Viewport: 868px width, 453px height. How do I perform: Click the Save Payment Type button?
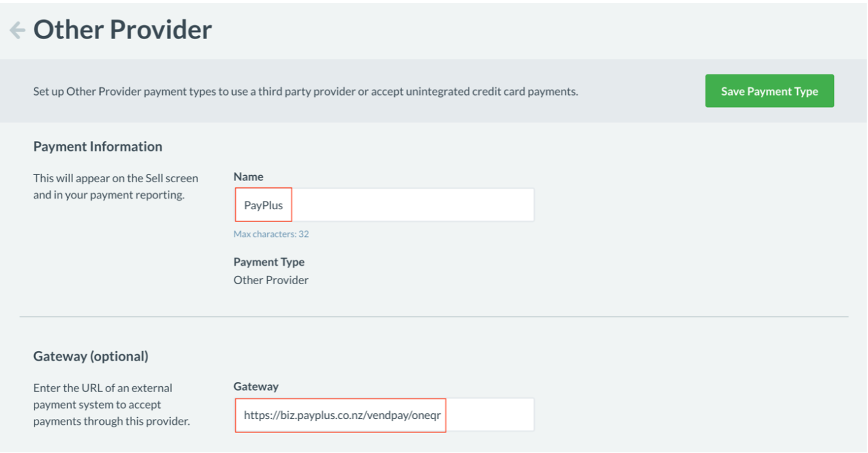769,91
